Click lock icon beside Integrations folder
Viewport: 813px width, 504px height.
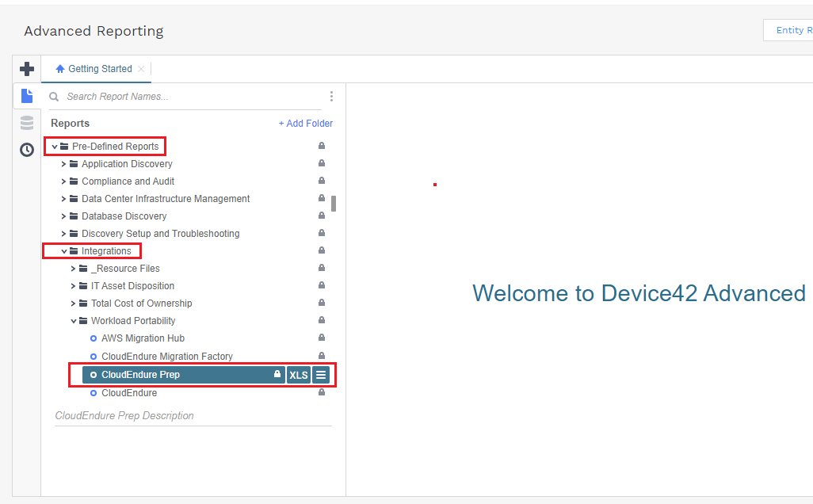(x=322, y=250)
